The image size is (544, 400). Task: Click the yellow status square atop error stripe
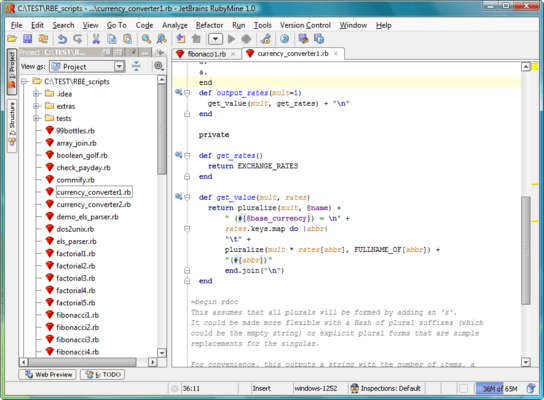(x=535, y=67)
